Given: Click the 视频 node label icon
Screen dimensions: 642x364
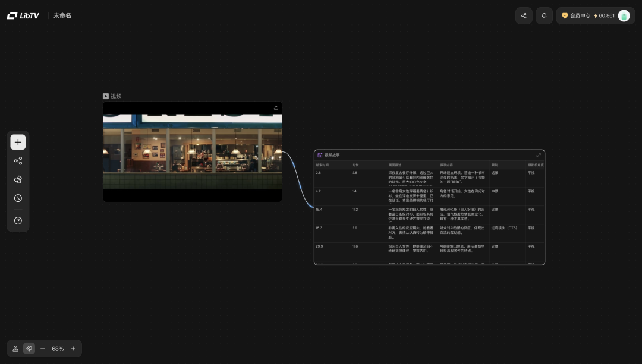Looking at the screenshot, I should [x=106, y=96].
